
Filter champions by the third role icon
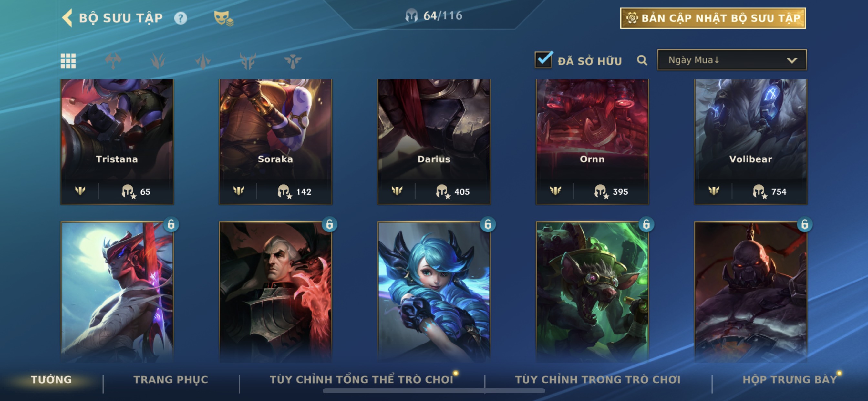point(203,61)
